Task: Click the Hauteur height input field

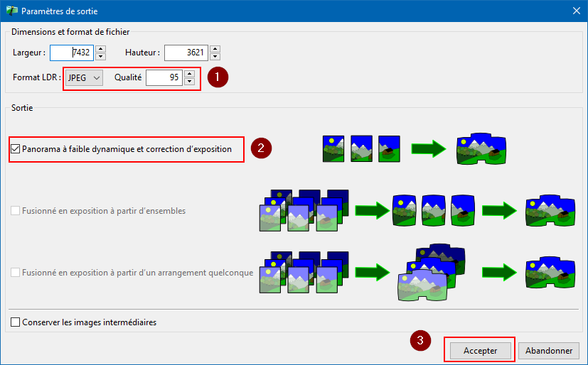Action: (186, 53)
